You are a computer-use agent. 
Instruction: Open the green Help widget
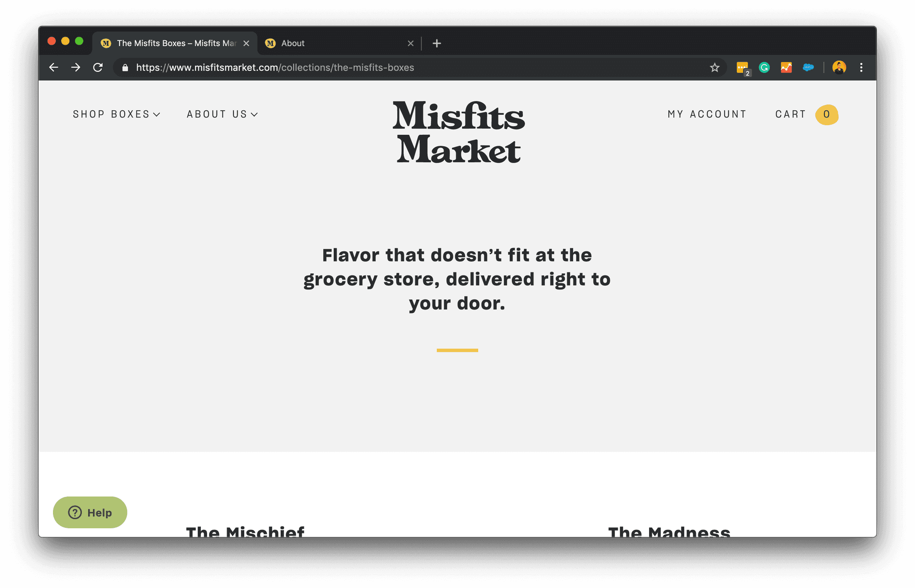[90, 512]
